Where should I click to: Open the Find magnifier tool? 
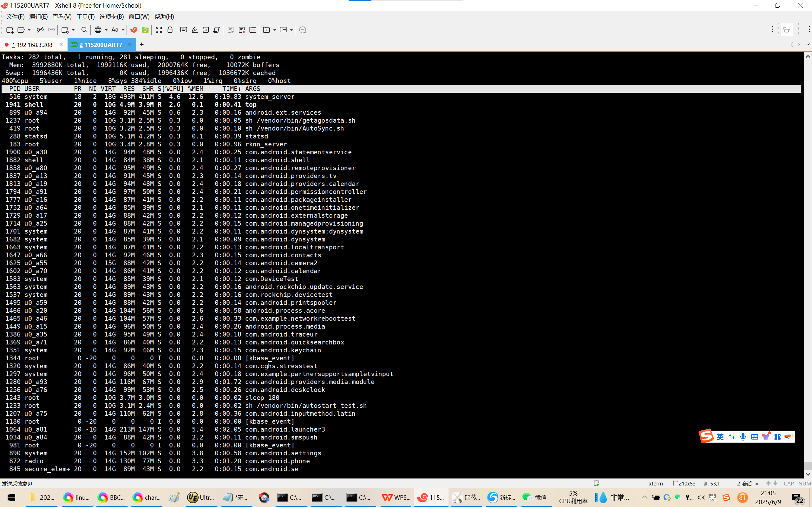[x=84, y=30]
